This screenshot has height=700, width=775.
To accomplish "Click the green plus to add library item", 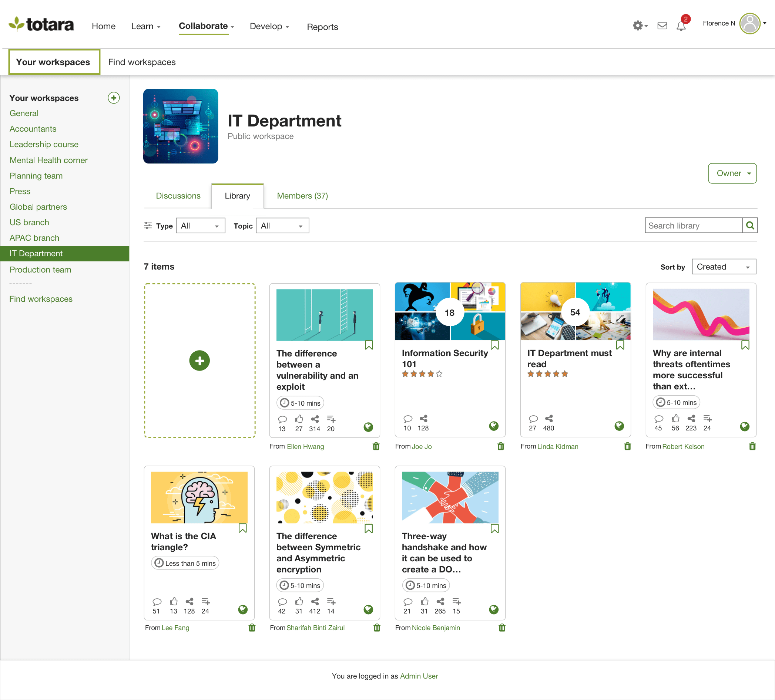I will 199,361.
